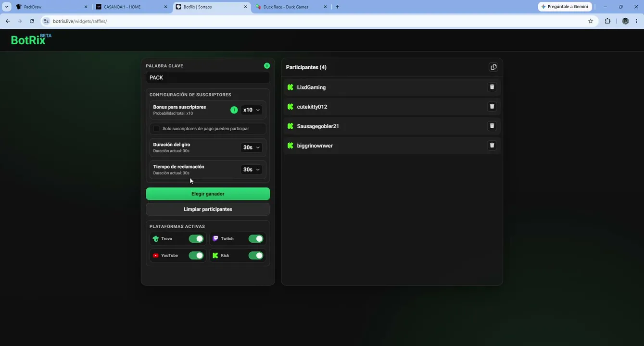644x346 pixels.
Task: Open Chrome three-dot menu
Action: coord(637,21)
